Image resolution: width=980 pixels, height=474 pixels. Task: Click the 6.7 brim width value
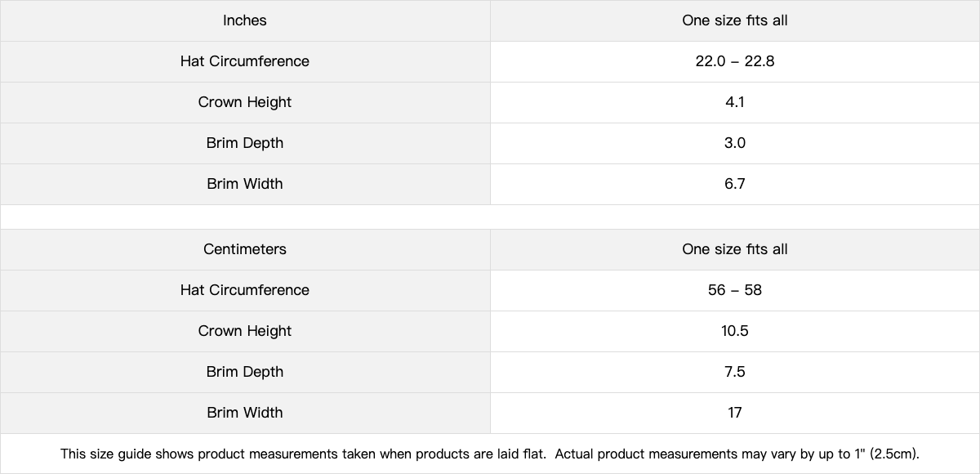735,184
